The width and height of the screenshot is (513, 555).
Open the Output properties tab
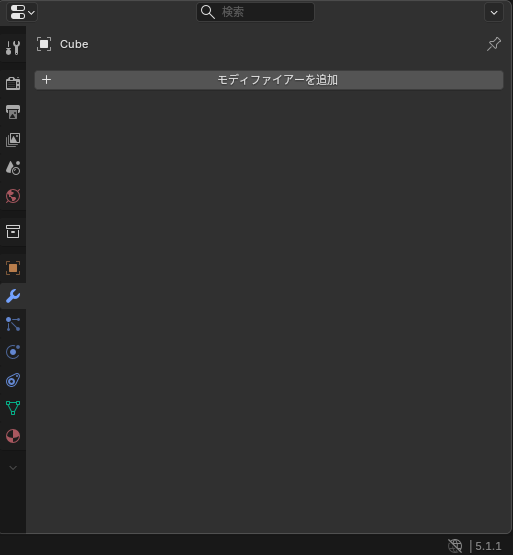pyautogui.click(x=13, y=112)
